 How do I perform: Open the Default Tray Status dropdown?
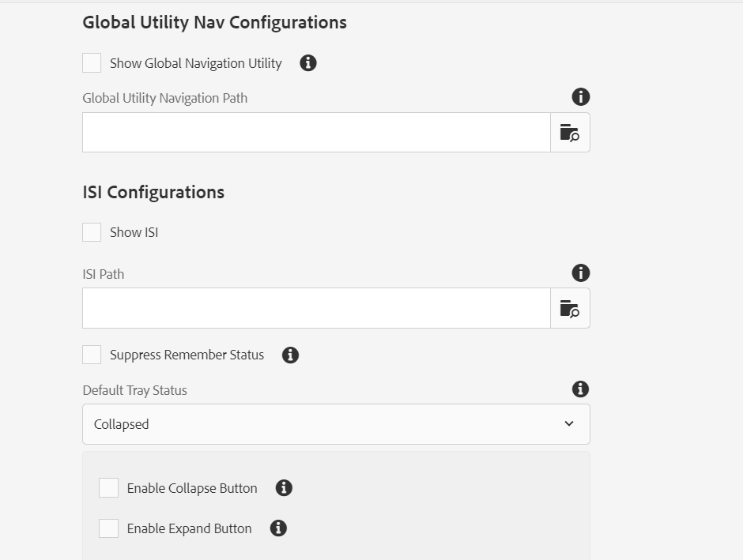(x=336, y=424)
